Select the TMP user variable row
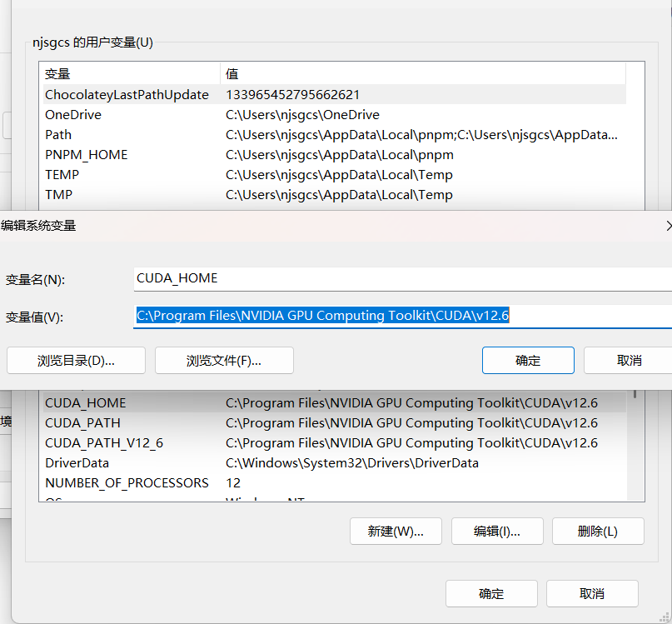The image size is (672, 624). point(334,195)
